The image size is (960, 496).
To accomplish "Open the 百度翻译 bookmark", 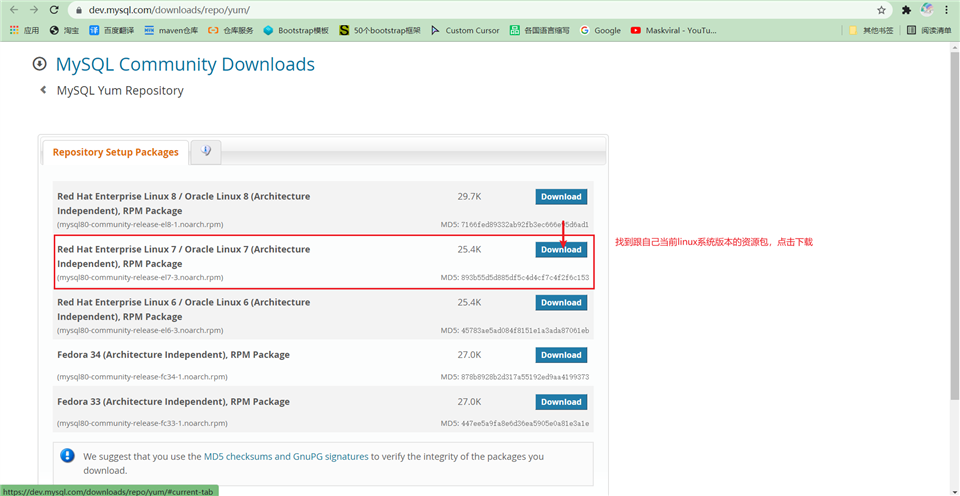I will click(x=112, y=30).
